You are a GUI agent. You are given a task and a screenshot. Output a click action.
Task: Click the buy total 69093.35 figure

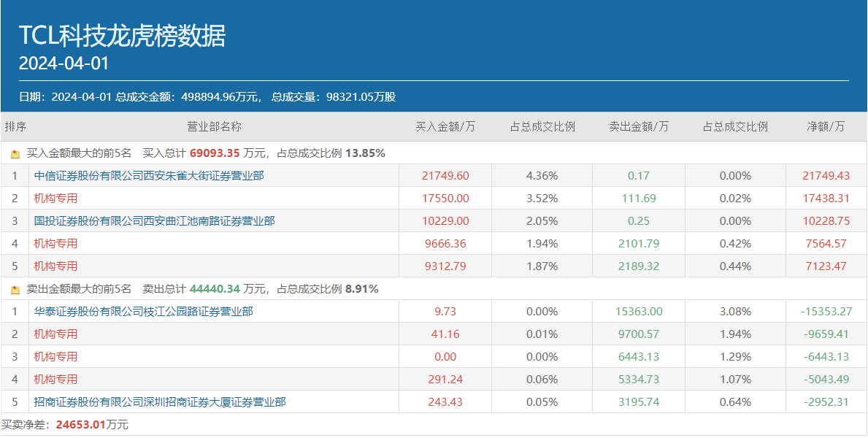coord(215,153)
